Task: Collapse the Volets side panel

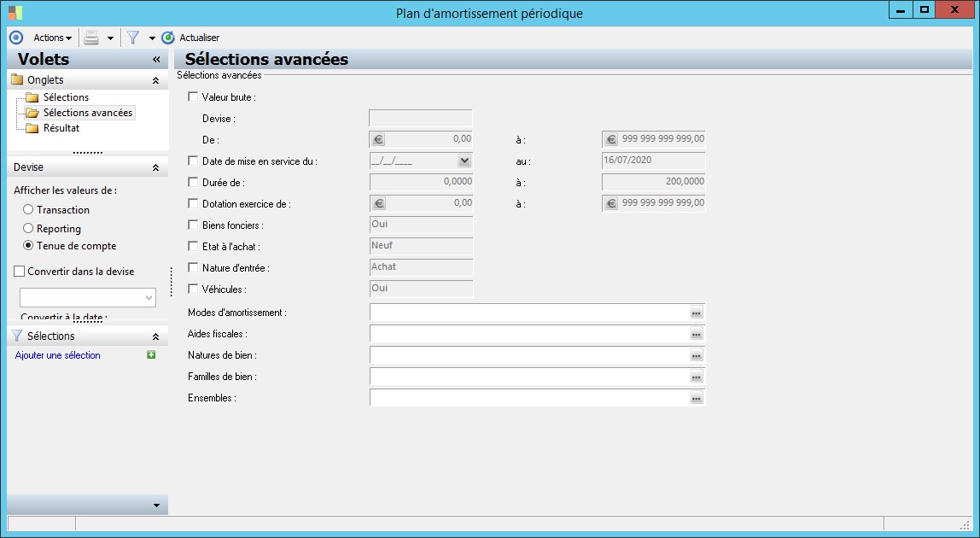Action: point(156,60)
